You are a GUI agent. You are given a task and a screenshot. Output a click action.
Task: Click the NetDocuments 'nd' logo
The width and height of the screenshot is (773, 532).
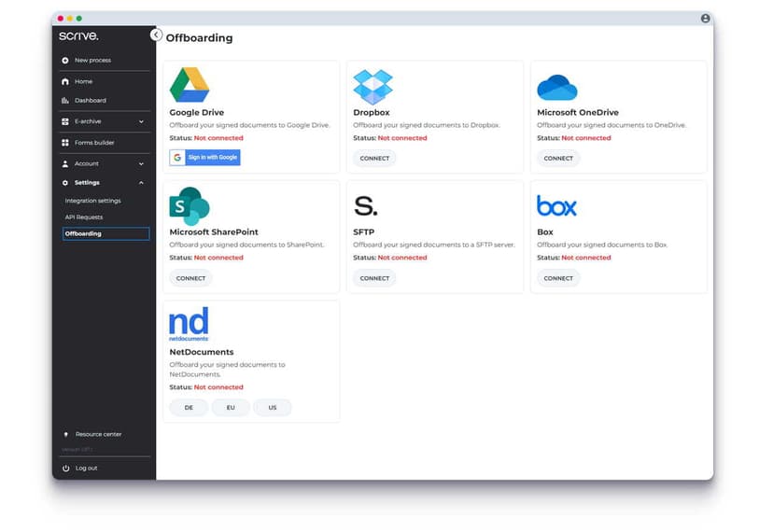click(189, 324)
